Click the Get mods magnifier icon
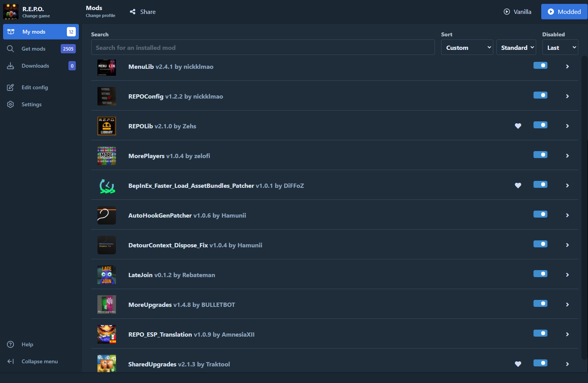 point(10,49)
